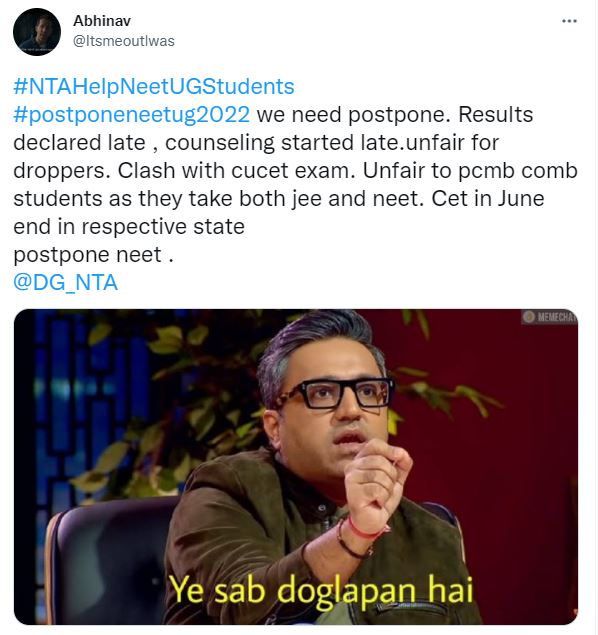This screenshot has width=598, height=635.
Task: Click the red thread bracelet on the wrist
Action: pos(364,530)
